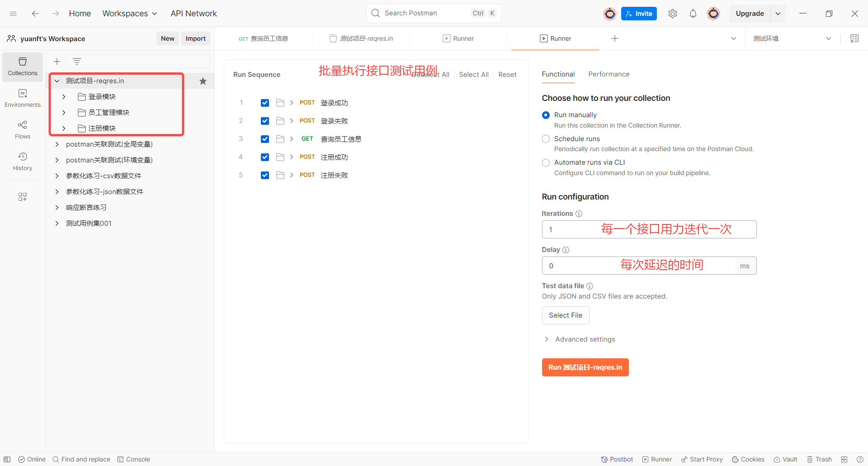The height and width of the screenshot is (466, 868).
Task: Open the Upgrade dropdown arrow
Action: [x=778, y=14]
